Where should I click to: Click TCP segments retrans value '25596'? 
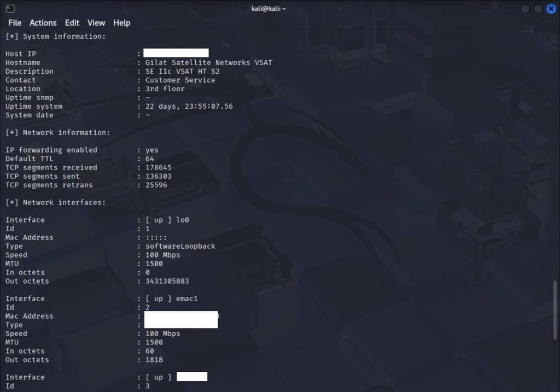(x=156, y=185)
